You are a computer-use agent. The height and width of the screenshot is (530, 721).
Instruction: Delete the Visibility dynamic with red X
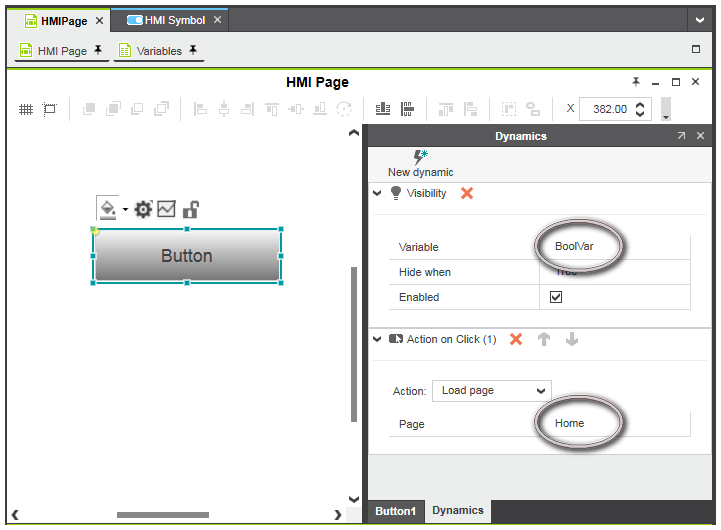pyautogui.click(x=467, y=193)
